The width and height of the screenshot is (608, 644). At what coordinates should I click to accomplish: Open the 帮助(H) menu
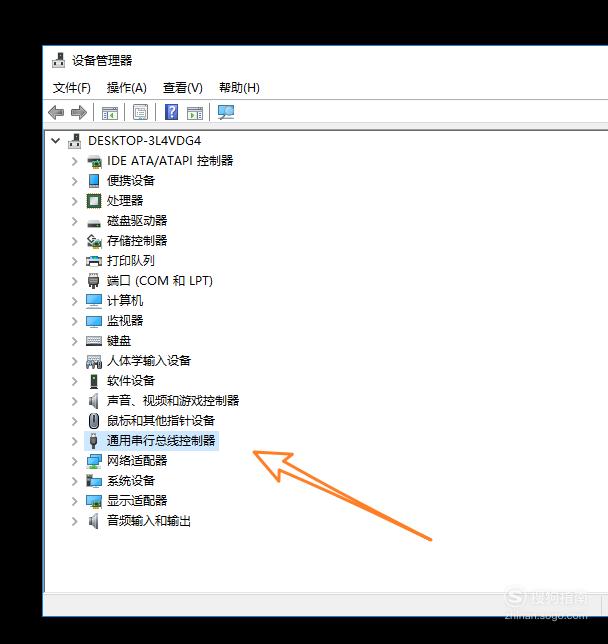coord(239,87)
